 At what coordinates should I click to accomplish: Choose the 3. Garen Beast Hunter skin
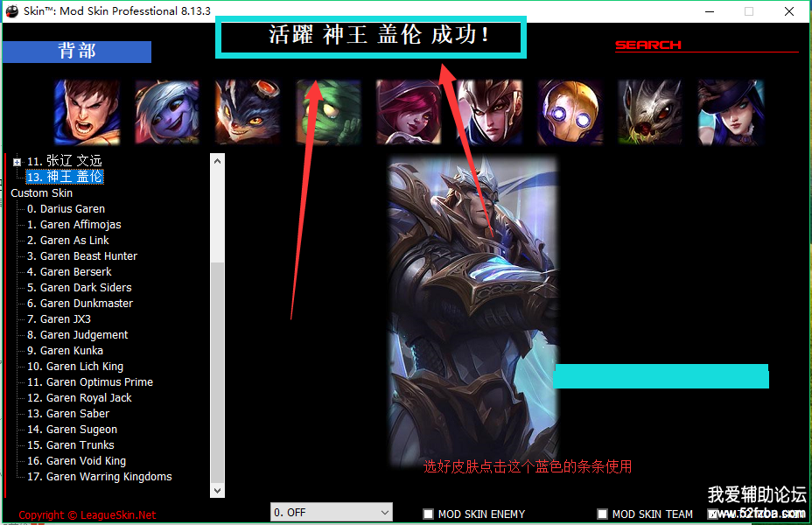click(x=82, y=255)
